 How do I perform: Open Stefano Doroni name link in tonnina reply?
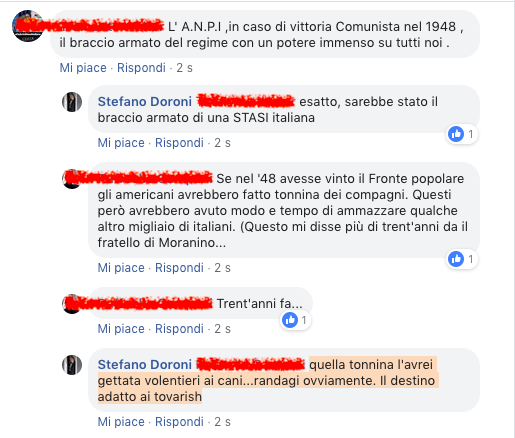(x=145, y=365)
